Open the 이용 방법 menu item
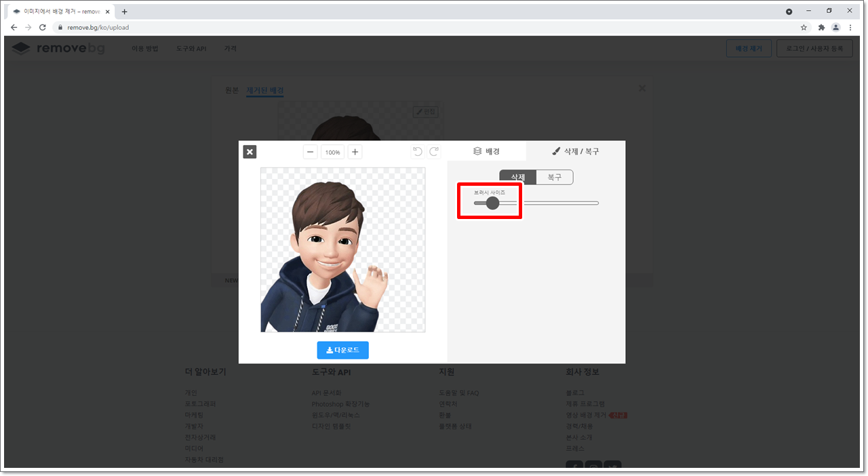868x476 pixels. coord(145,49)
